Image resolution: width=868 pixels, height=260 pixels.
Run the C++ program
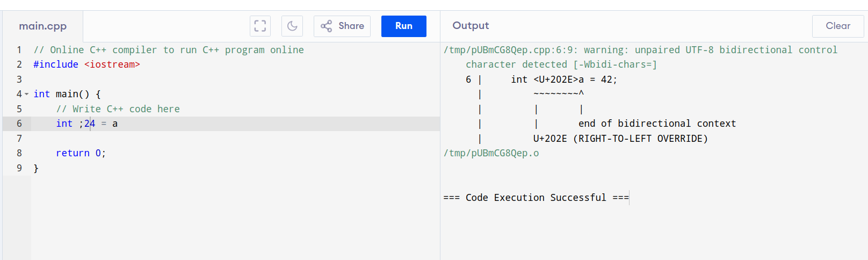(x=403, y=26)
